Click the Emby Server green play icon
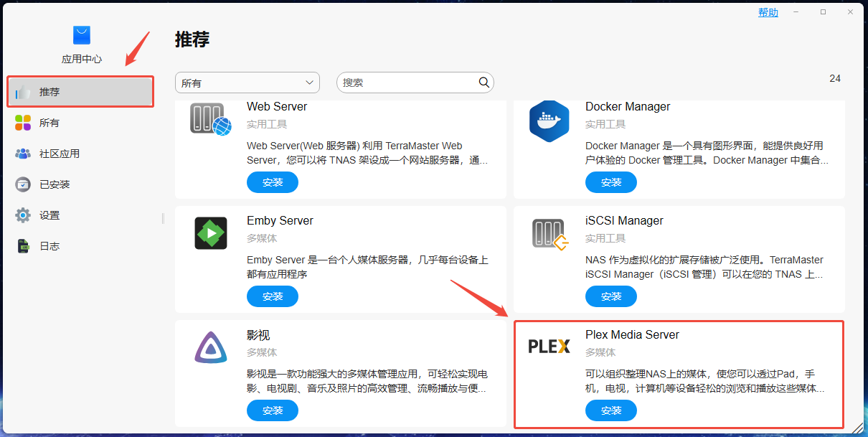 click(x=211, y=233)
